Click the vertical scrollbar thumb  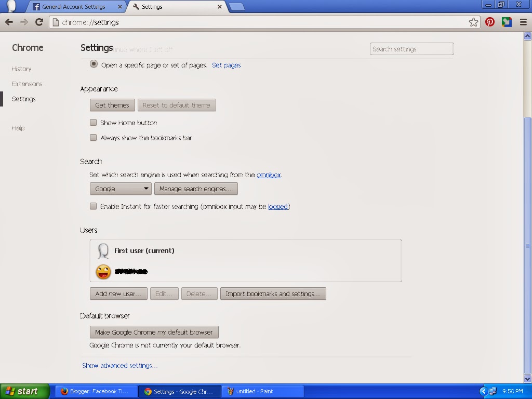[x=527, y=245]
